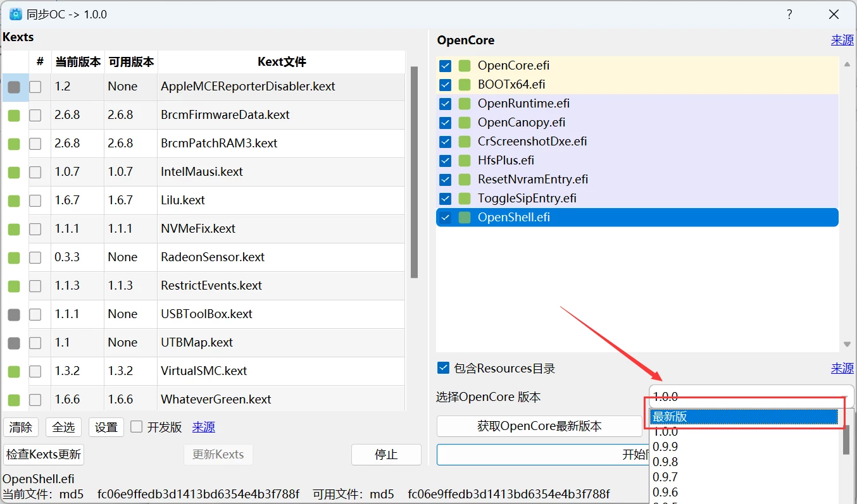Select 最新版 in the version dropdown
This screenshot has height=504, width=857.
(744, 417)
